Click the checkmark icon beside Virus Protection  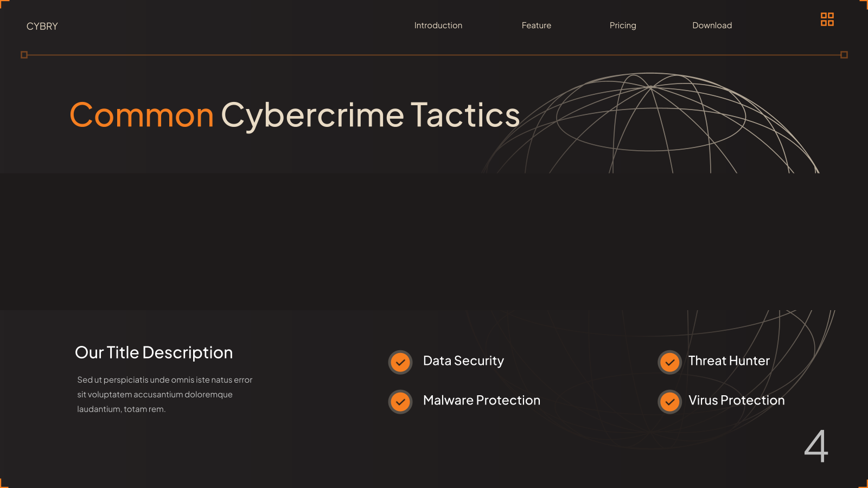[x=669, y=402]
